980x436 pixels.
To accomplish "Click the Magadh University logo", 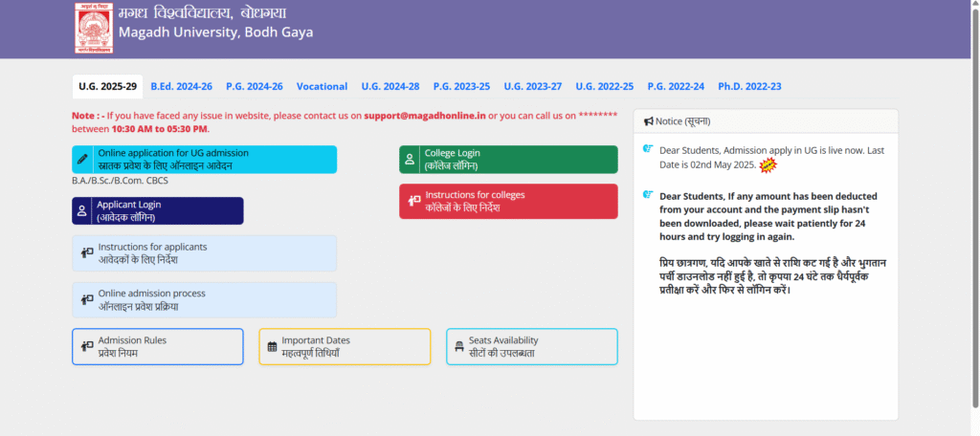I will tap(94, 29).
